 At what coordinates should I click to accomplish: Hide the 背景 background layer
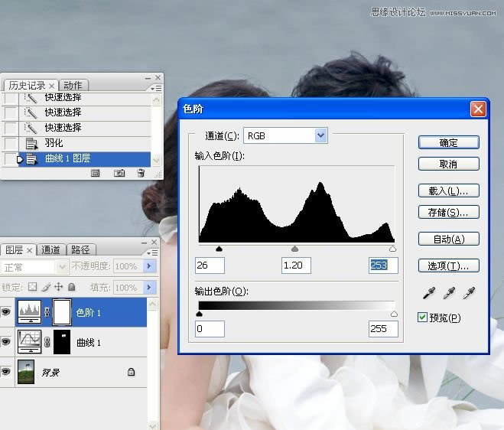click(8, 372)
